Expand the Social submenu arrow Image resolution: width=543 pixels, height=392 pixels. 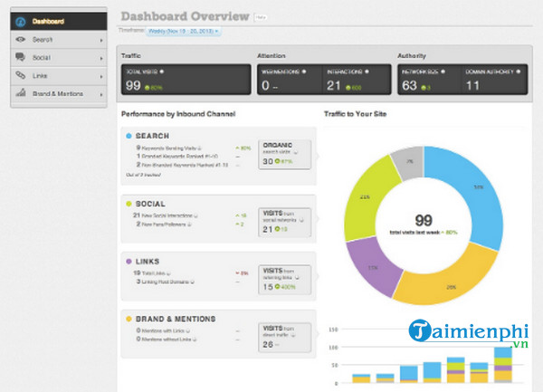coord(100,58)
